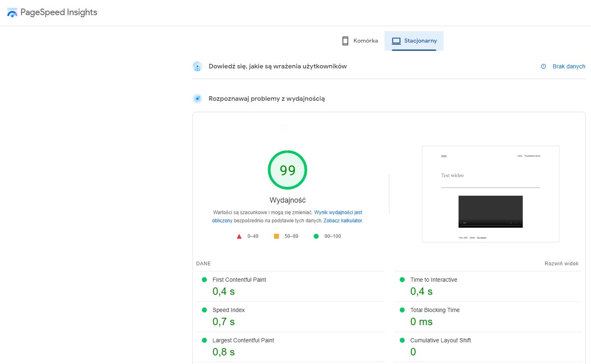The image size is (591, 364).
Task: Click the Time to Interactive metric label
Action: [434, 280]
